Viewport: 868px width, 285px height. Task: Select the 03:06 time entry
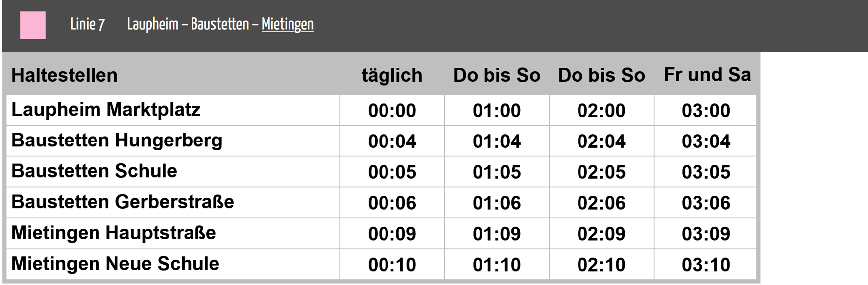point(706,203)
